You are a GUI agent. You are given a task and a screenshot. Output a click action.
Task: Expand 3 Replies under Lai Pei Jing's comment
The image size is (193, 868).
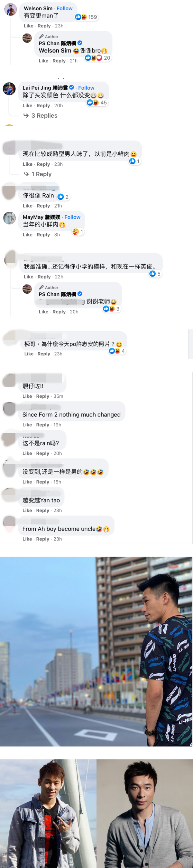40,116
